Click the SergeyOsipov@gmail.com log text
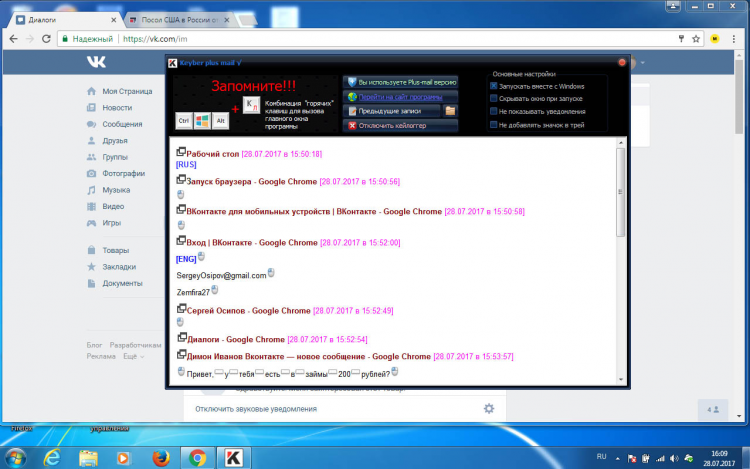The height and width of the screenshot is (469, 750). pyautogui.click(x=221, y=275)
